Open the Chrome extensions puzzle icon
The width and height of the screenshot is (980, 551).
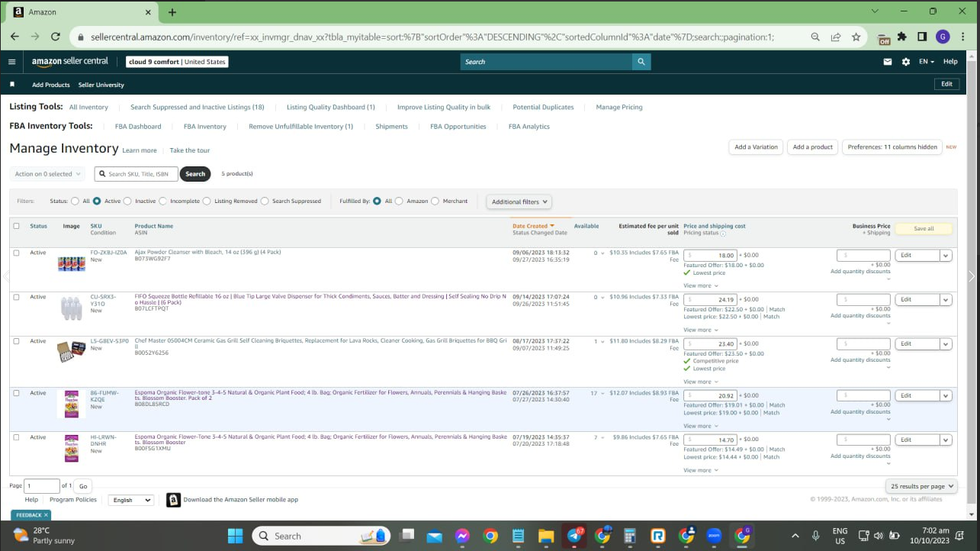coord(902,37)
